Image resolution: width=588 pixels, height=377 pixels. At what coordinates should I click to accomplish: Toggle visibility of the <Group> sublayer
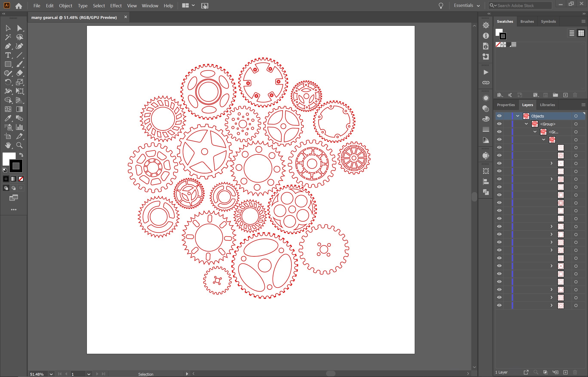tap(499, 124)
